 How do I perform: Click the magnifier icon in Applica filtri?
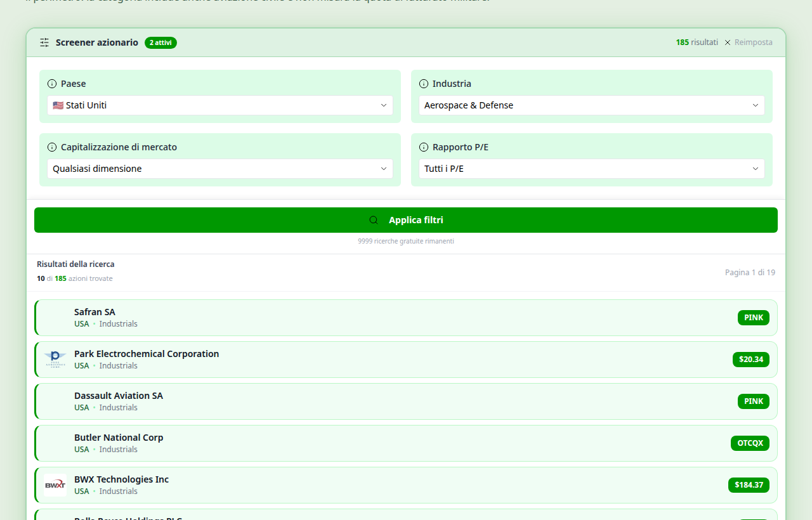coord(374,220)
